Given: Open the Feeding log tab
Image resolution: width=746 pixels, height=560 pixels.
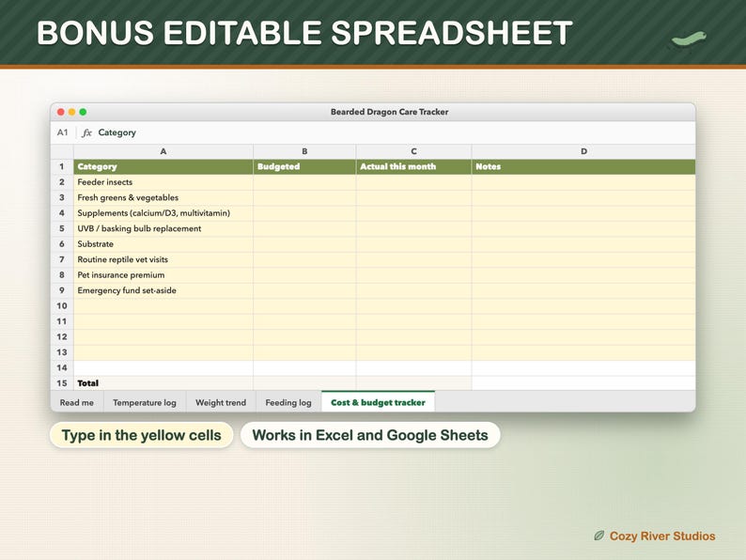Looking at the screenshot, I should point(288,402).
